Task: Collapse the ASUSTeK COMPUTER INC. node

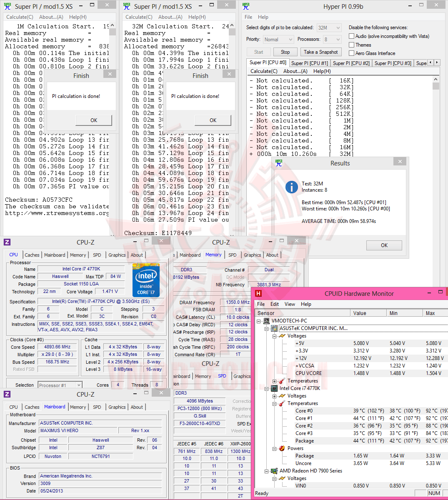Action: 267,328
